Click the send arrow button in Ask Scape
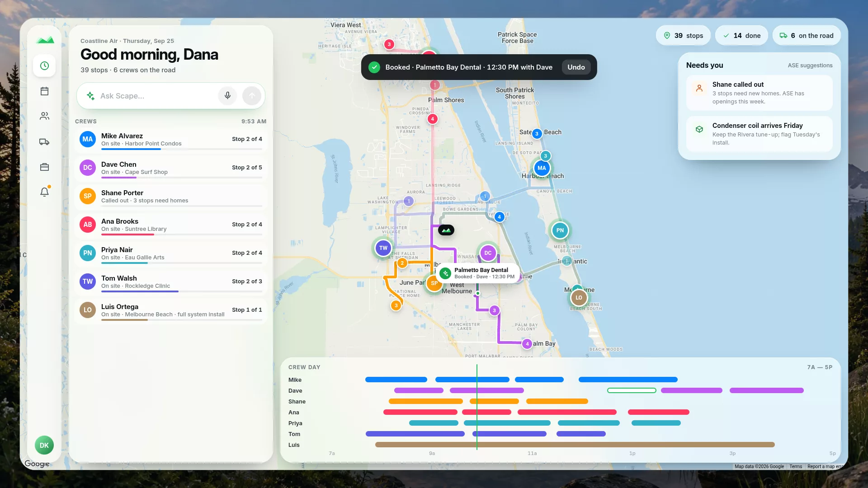Viewport: 868px width, 488px height. click(252, 96)
